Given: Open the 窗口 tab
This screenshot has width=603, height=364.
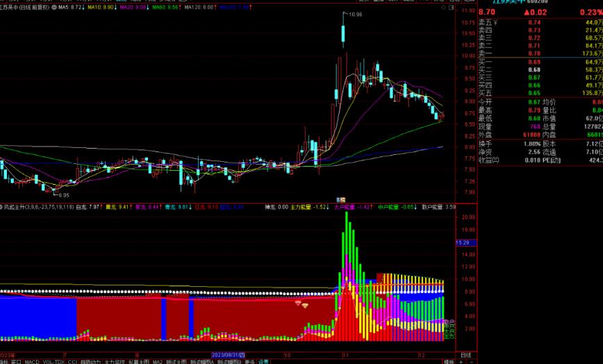Looking at the screenshot, I should coord(16,362).
